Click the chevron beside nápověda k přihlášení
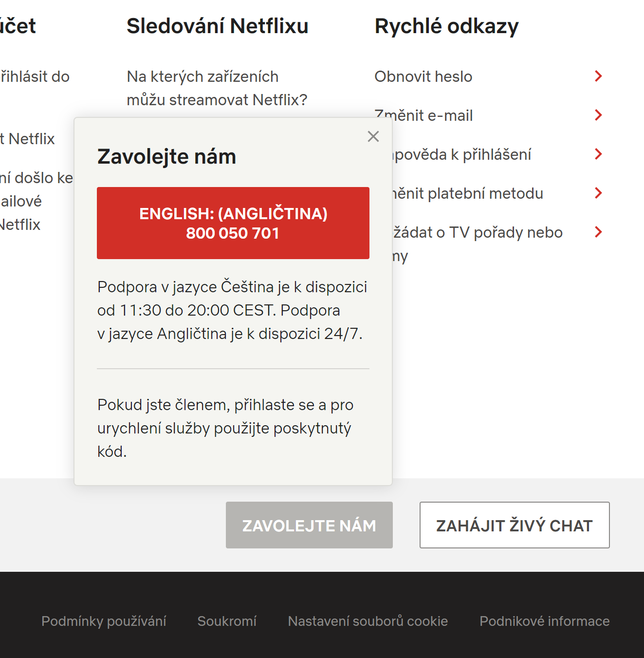 pos(598,154)
